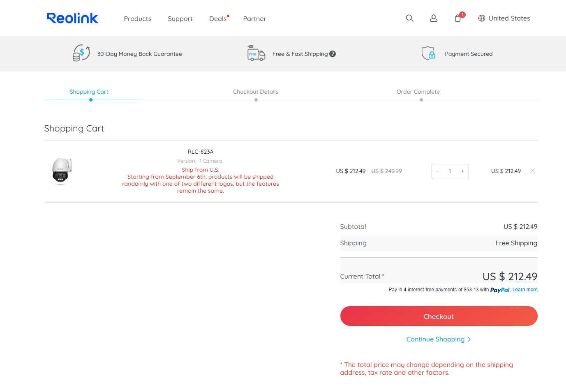Click the Current Total US $ 212.49 amount
Screen dimensions: 566x392
tap(510, 276)
